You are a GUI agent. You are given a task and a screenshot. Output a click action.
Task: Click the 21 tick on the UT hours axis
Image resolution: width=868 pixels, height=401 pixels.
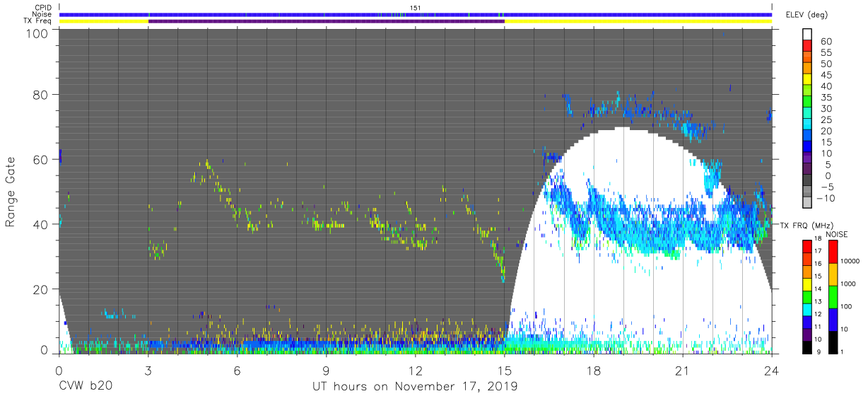pos(683,370)
